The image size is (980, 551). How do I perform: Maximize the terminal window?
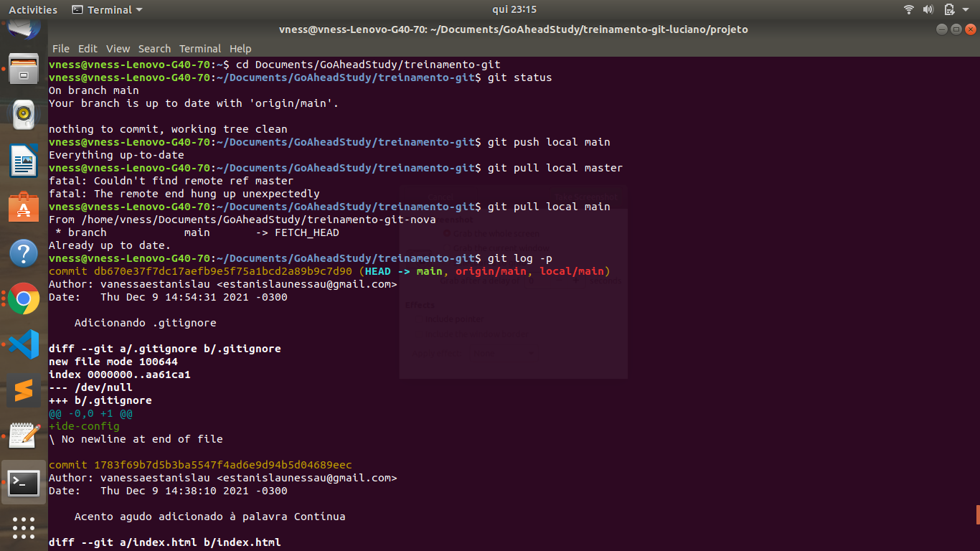[x=956, y=29]
